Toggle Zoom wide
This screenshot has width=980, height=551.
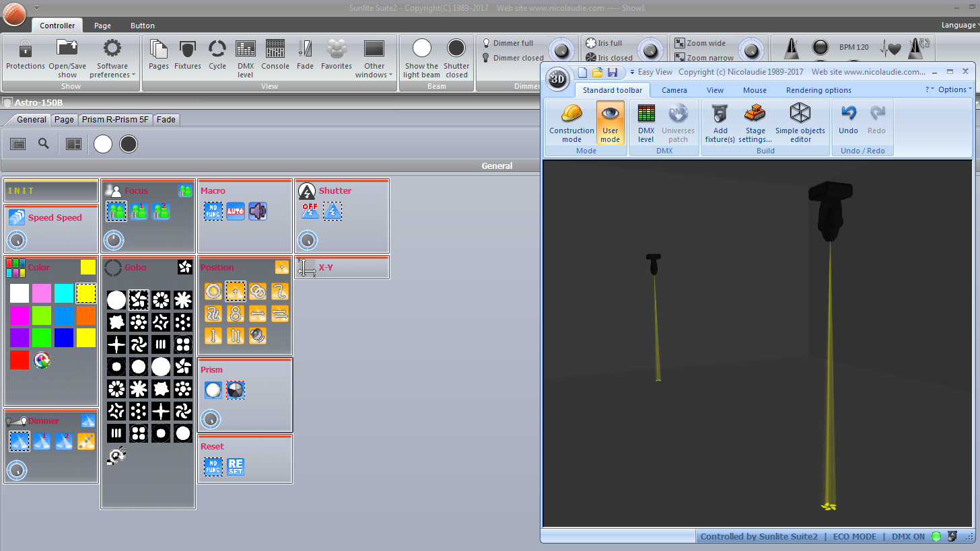700,43
